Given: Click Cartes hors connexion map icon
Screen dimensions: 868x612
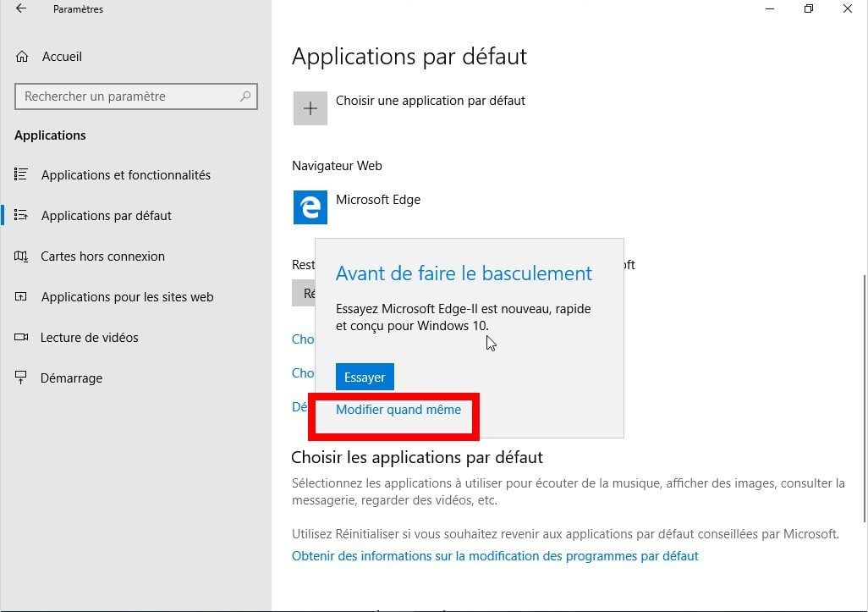Looking at the screenshot, I should pyautogui.click(x=21, y=256).
